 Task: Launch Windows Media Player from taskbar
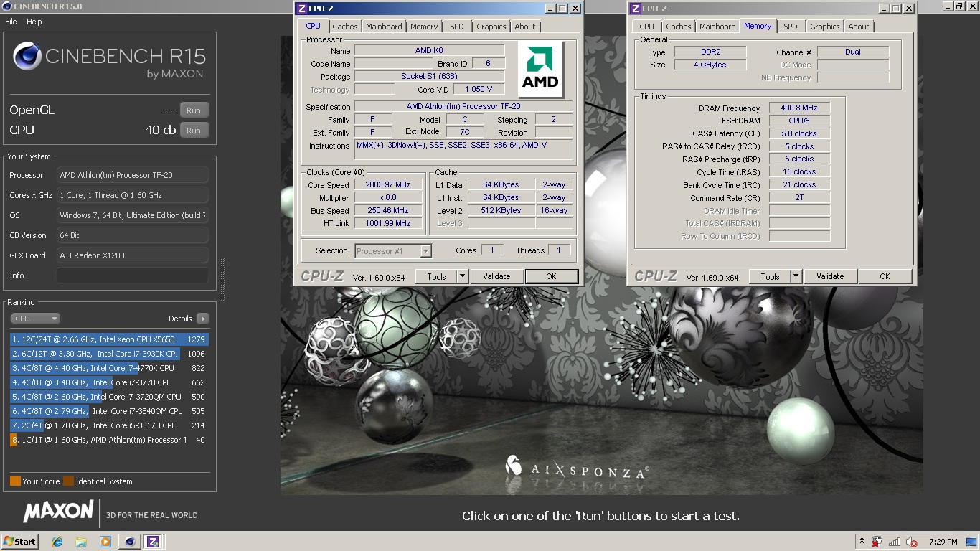105,542
